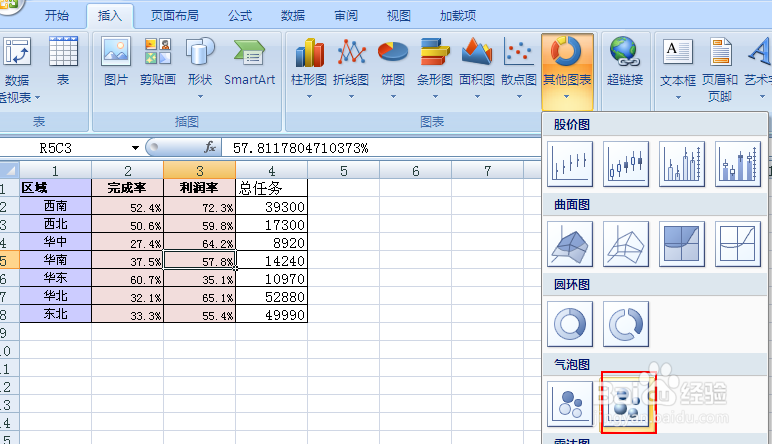Choose the 3D surface chart icon
Image resolution: width=772 pixels, height=444 pixels.
pyautogui.click(x=571, y=244)
